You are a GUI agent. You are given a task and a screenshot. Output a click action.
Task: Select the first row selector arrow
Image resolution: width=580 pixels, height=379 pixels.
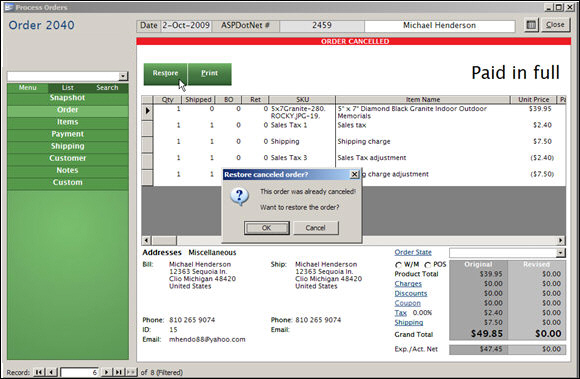coord(148,111)
